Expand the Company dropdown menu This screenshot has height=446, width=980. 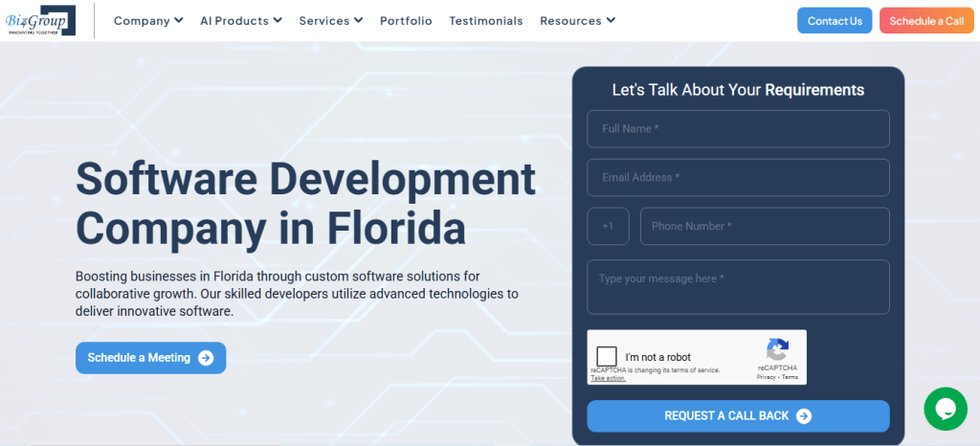(x=148, y=20)
